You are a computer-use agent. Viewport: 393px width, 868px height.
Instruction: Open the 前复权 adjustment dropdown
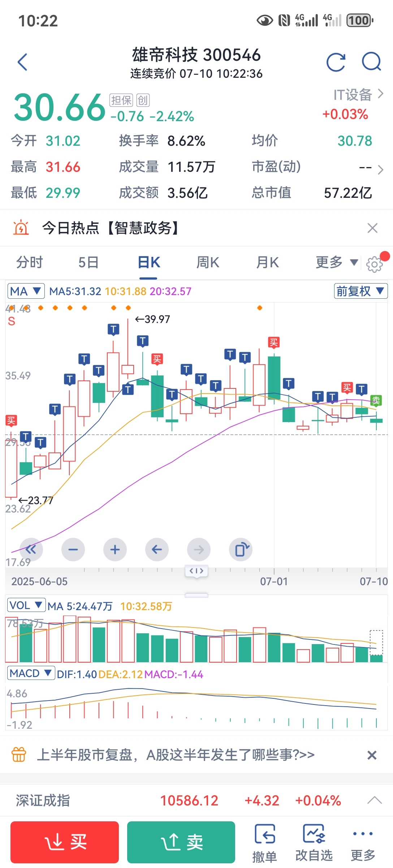360,291
